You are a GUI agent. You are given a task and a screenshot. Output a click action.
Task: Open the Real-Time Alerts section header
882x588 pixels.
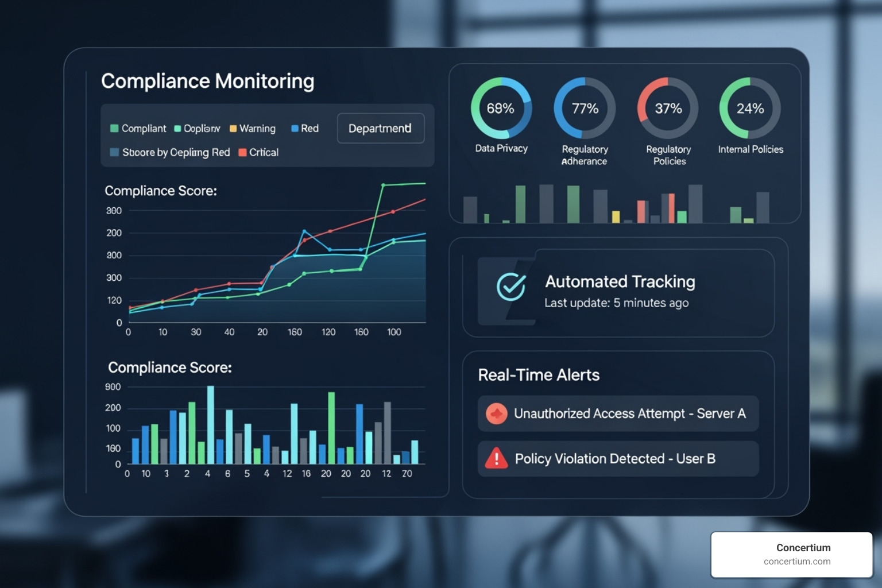click(539, 374)
